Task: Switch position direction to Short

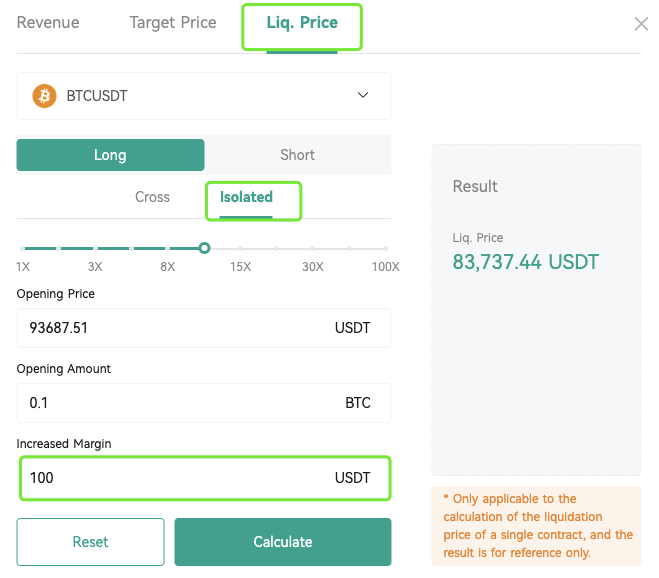Action: (297, 155)
